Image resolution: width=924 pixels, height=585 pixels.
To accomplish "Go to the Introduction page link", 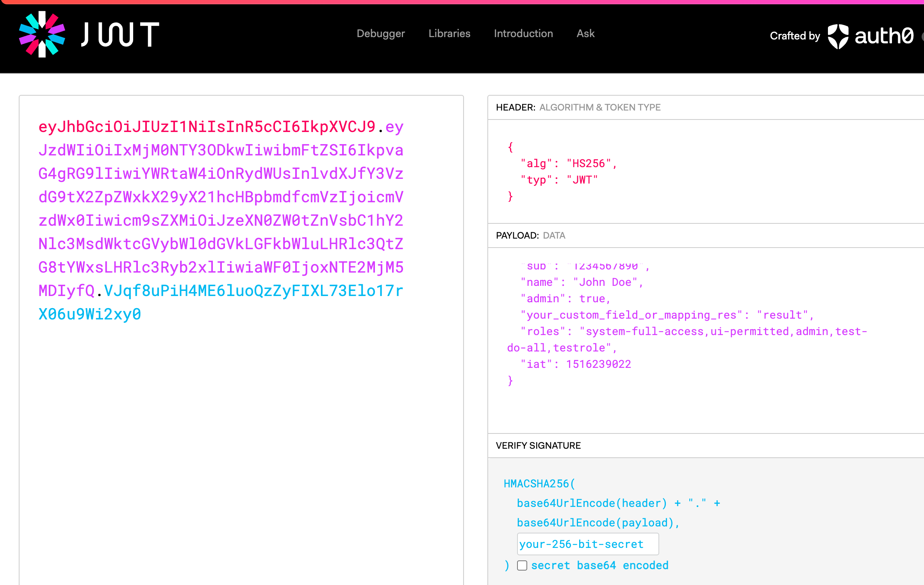I will coord(523,34).
